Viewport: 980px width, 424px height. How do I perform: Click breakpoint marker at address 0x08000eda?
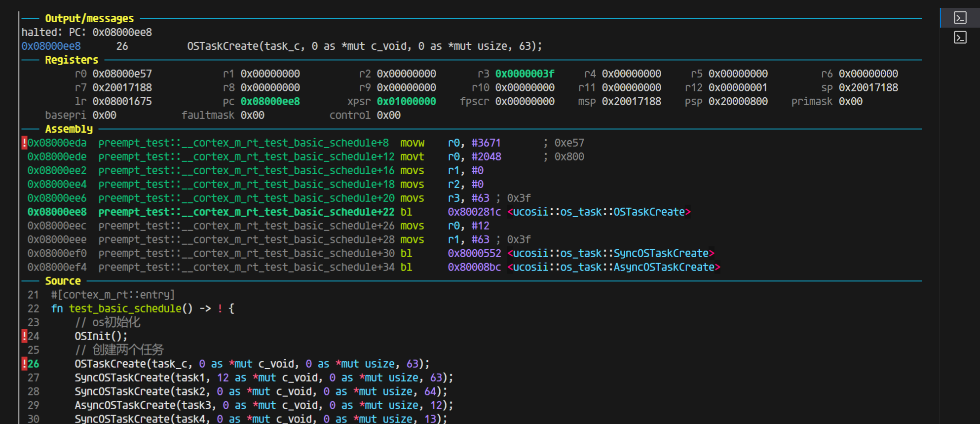(x=24, y=143)
